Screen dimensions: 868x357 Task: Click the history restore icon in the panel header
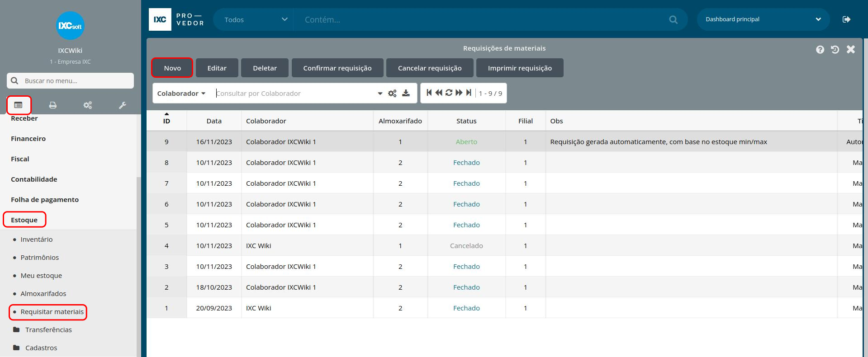pos(835,50)
